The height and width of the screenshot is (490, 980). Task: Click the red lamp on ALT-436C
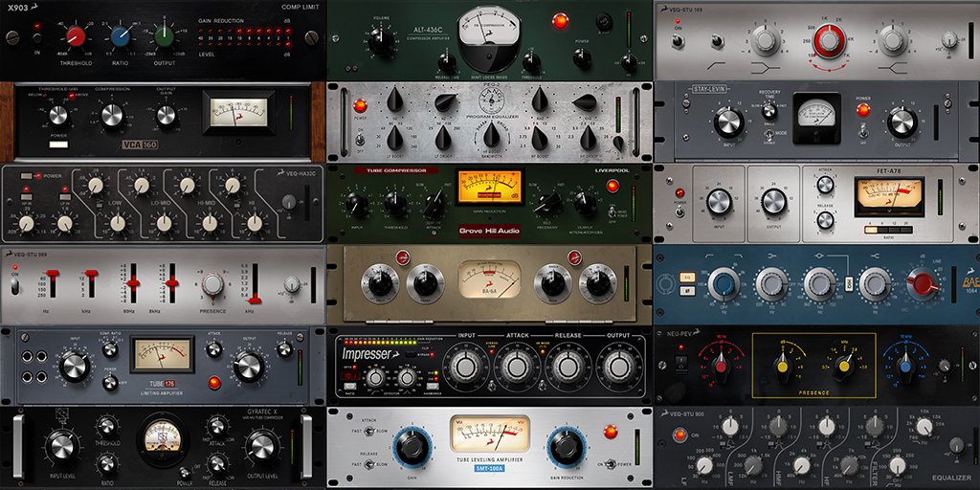coord(560,21)
